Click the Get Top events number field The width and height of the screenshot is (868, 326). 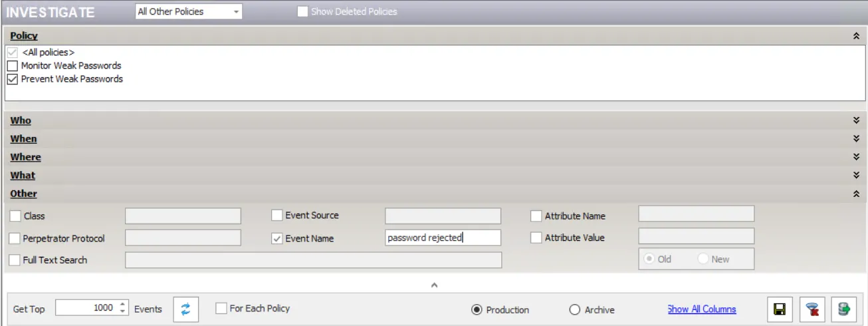click(86, 308)
